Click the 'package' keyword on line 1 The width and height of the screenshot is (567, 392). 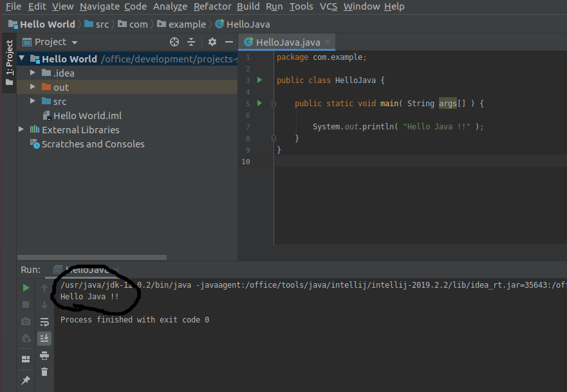pyautogui.click(x=293, y=57)
